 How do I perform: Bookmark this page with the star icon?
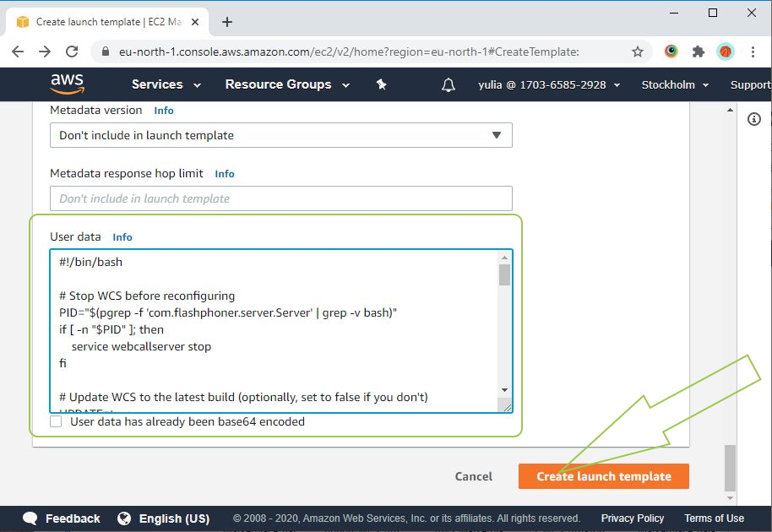[x=638, y=52]
